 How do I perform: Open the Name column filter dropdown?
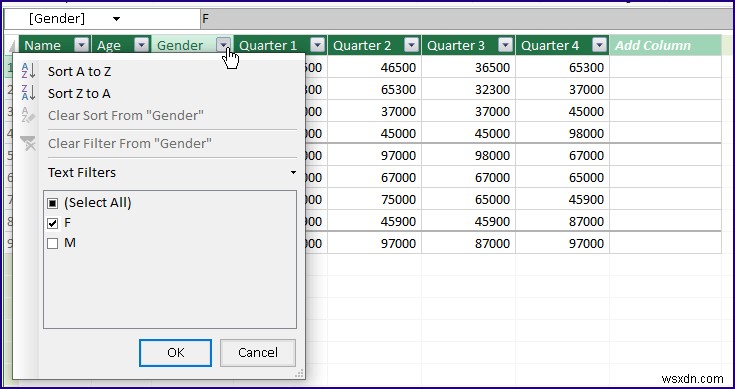pos(82,45)
